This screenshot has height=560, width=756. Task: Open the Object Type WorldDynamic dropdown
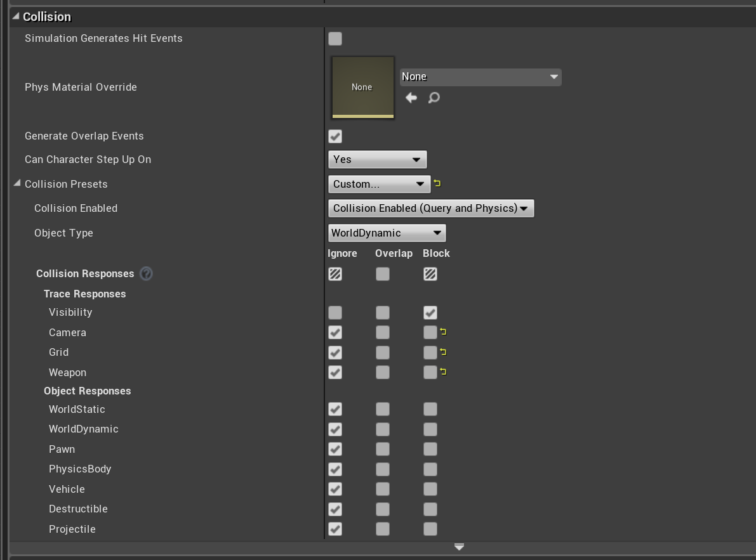coord(387,233)
